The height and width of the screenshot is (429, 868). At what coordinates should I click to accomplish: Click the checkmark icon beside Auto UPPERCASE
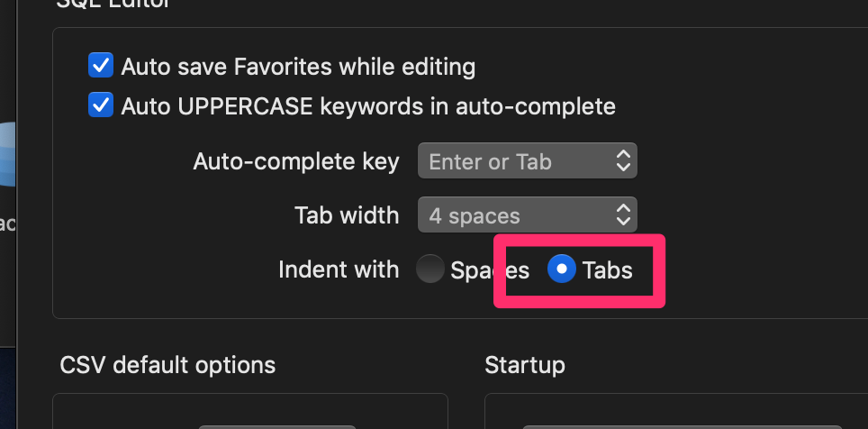coord(101,105)
